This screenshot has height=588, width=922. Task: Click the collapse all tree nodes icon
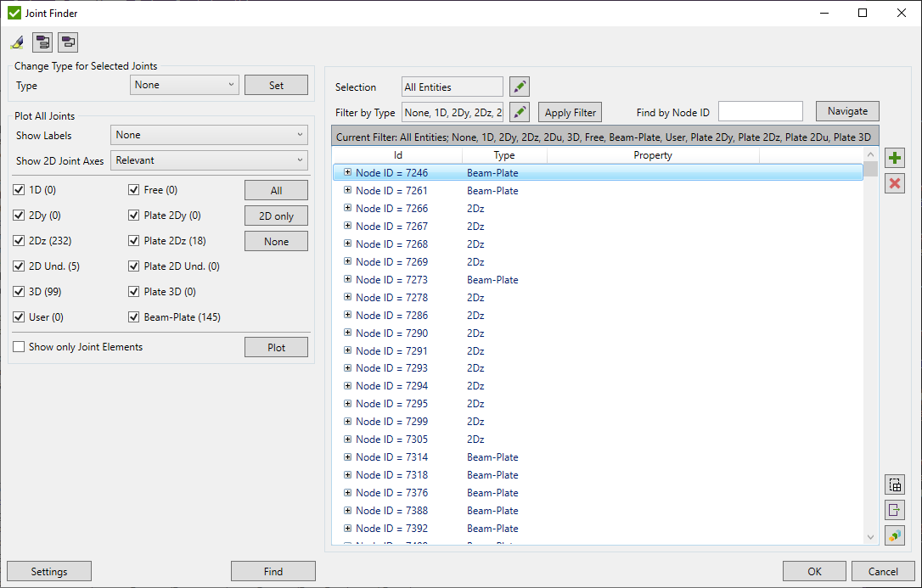point(68,42)
